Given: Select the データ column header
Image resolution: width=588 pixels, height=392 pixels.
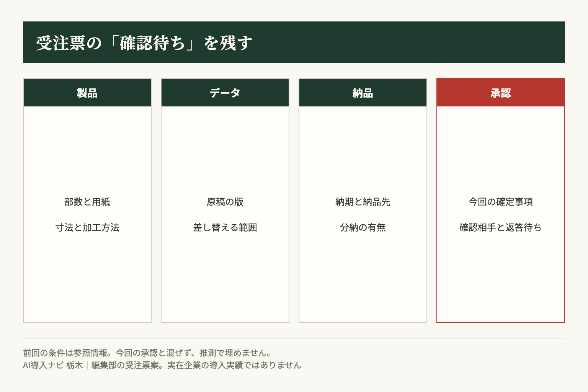Looking at the screenshot, I should tap(225, 93).
